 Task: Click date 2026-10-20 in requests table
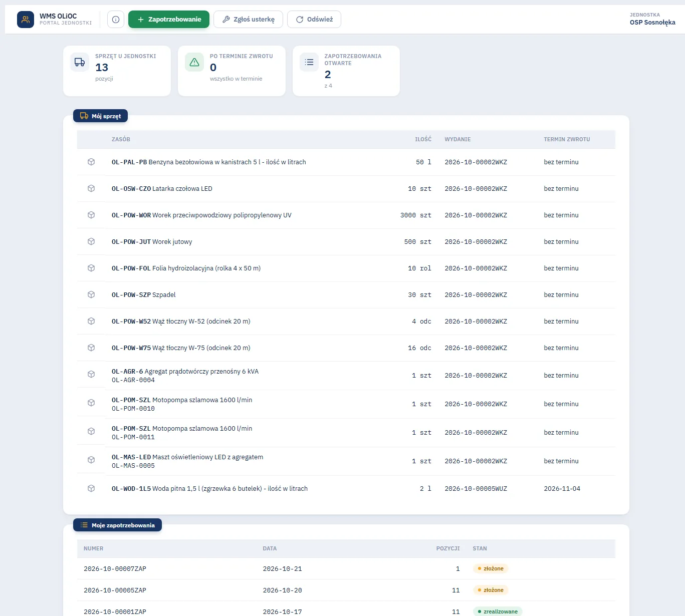(282, 590)
